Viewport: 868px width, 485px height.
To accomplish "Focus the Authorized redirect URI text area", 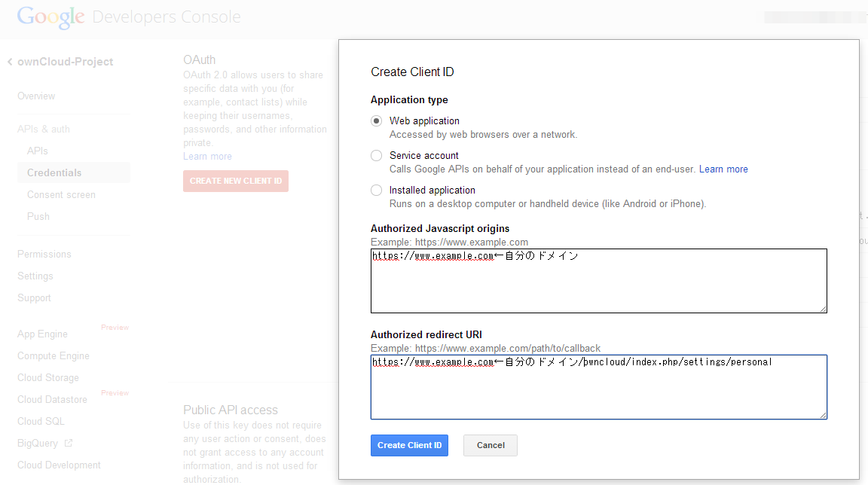I will (x=599, y=387).
